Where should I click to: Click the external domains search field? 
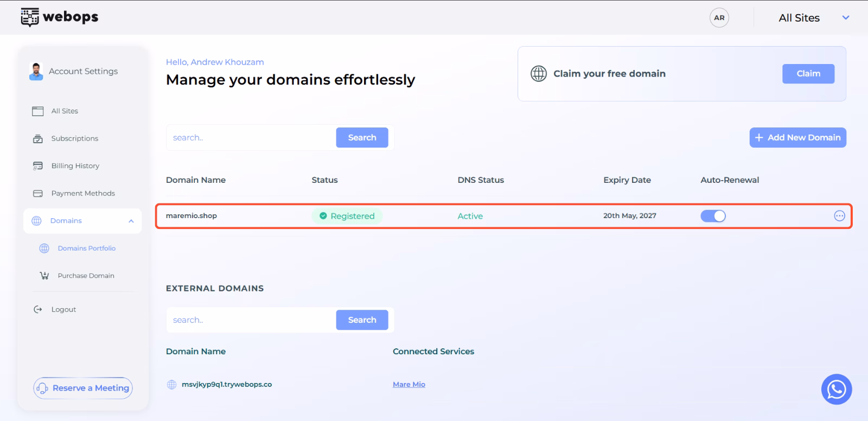click(251, 320)
